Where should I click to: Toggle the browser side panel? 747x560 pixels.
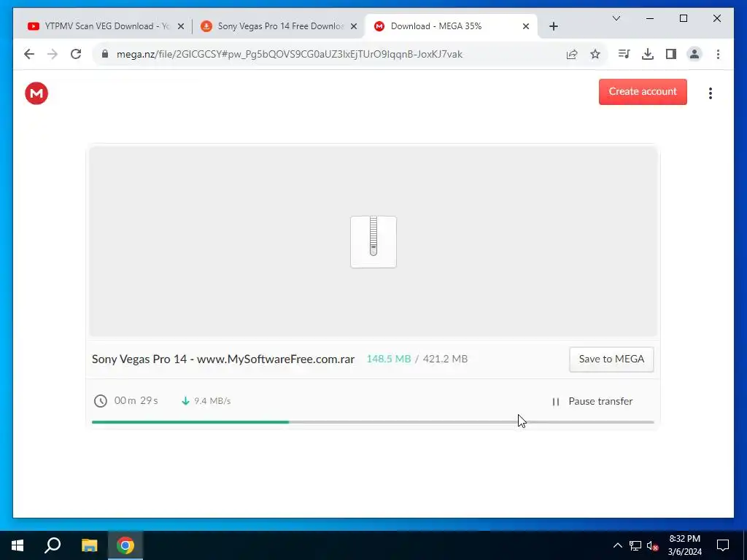click(671, 54)
